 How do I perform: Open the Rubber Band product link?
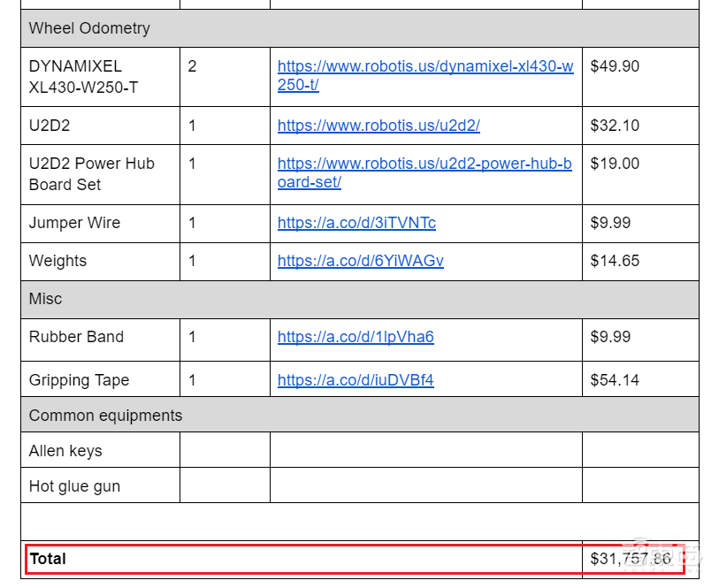(356, 337)
